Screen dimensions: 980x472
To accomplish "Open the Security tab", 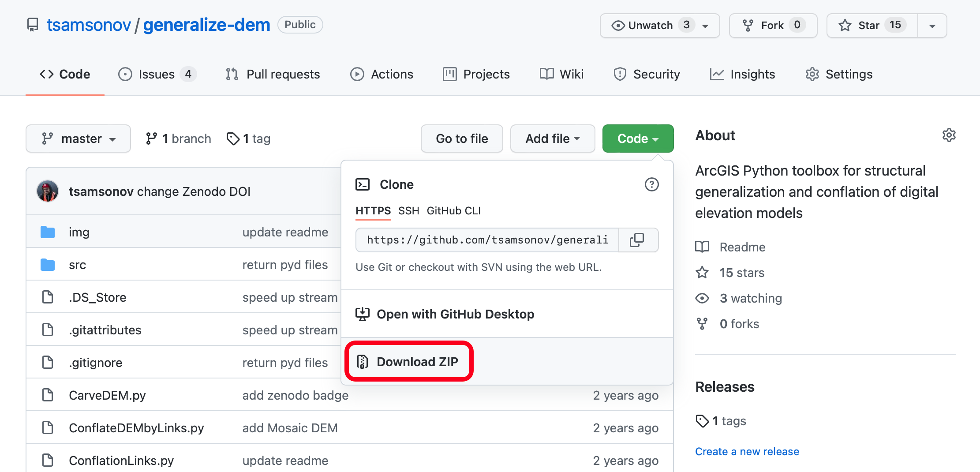I will tap(647, 74).
